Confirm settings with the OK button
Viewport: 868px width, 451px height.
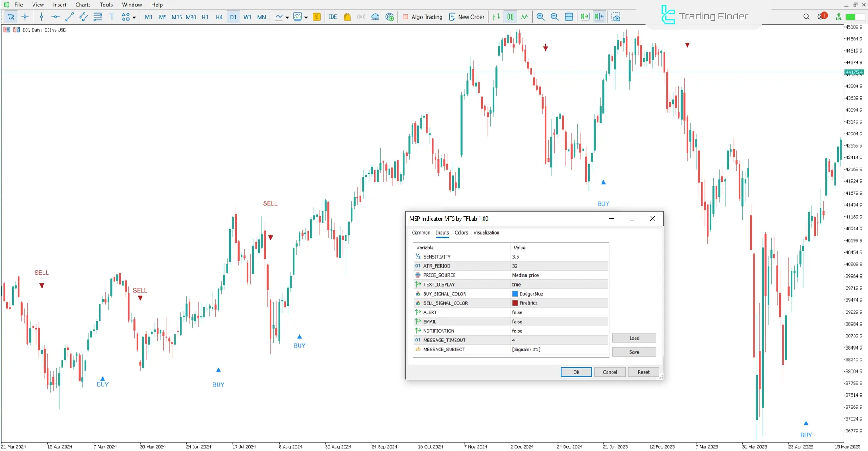click(x=576, y=371)
